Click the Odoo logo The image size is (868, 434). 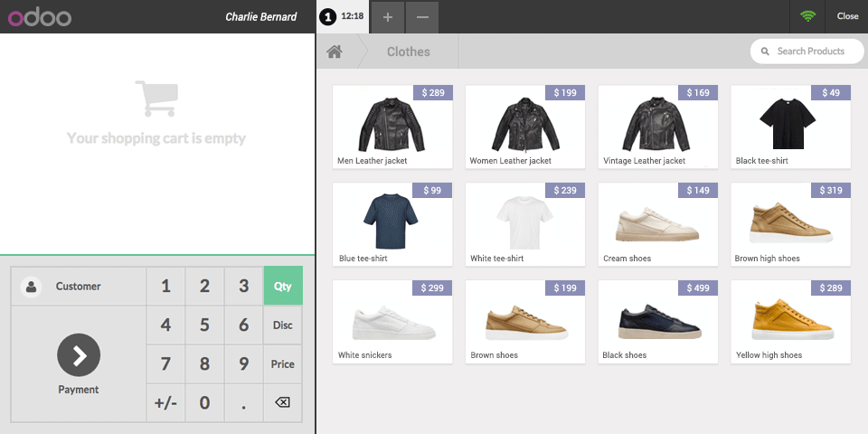coord(39,17)
